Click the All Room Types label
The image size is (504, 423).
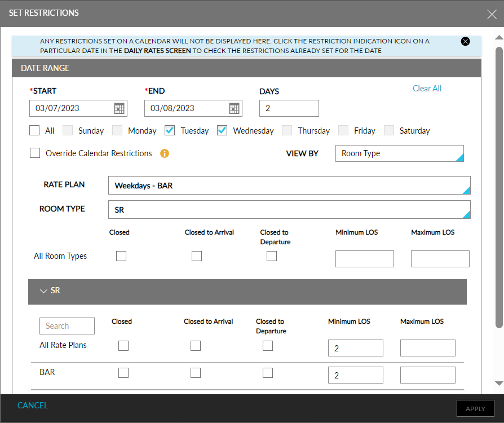coord(60,256)
